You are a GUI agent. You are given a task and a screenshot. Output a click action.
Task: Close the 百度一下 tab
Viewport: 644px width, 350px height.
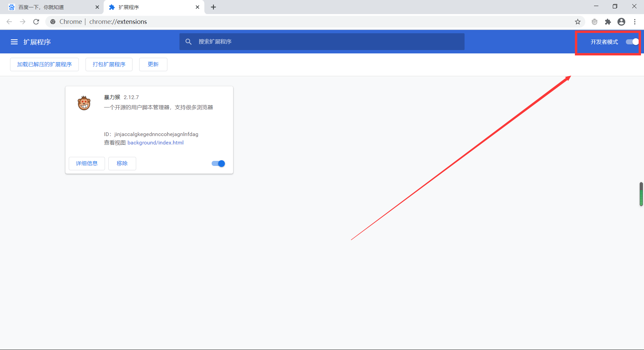click(x=97, y=7)
